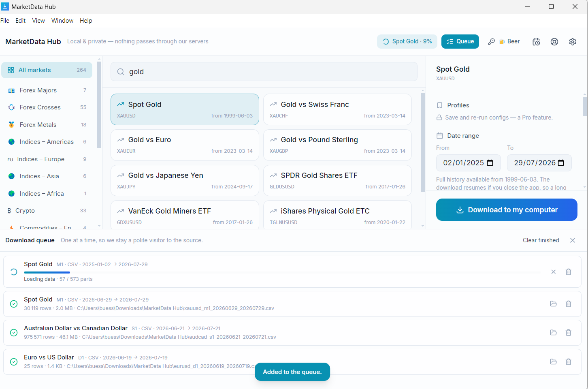Image resolution: width=588 pixels, height=389 pixels.
Task: Select the Gold vs Swiss Franc card
Action: [x=337, y=109]
